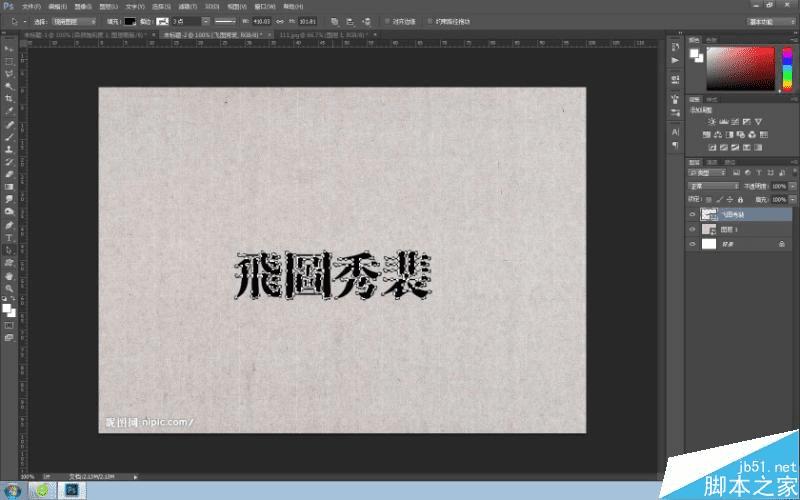Screen dimensions: 800x500
Task: Open the fill 100% dropdown arrow
Action: tap(793, 199)
